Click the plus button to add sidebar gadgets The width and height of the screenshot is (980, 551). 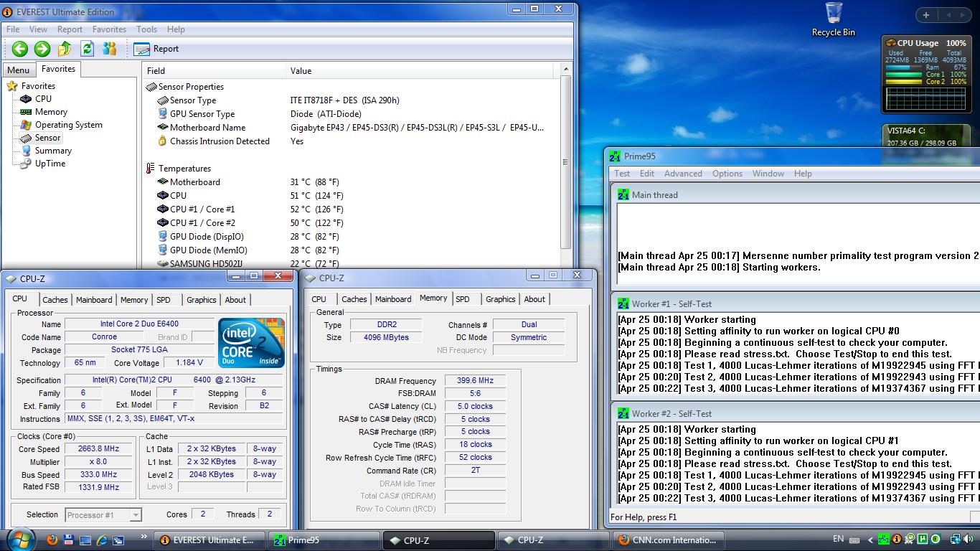coord(926,14)
